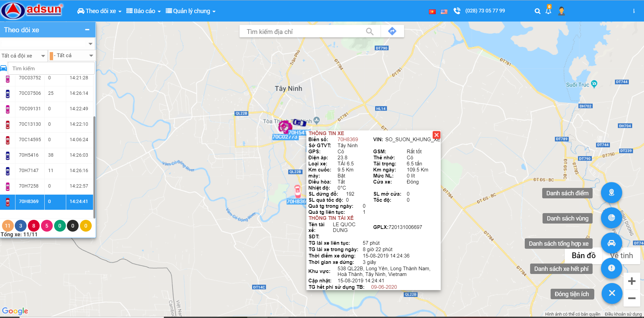Filter by blue status circle showing 3
The width and height of the screenshot is (644, 318).
click(x=21, y=226)
